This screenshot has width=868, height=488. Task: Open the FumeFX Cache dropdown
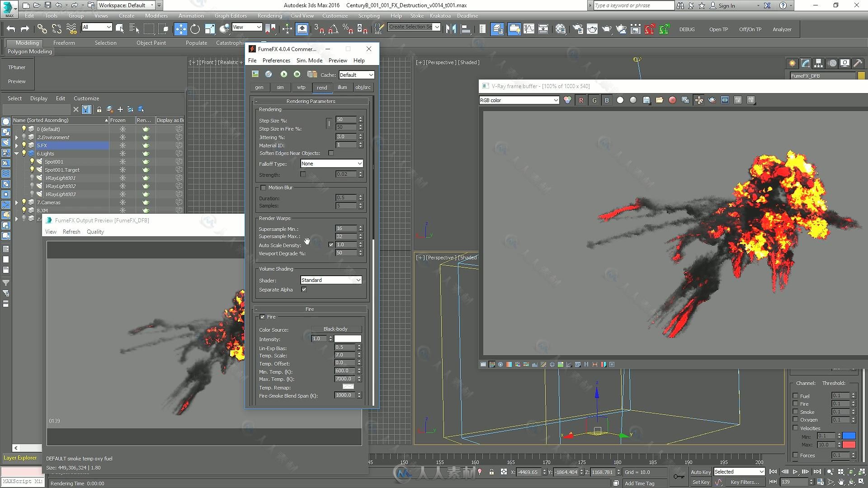pos(357,75)
